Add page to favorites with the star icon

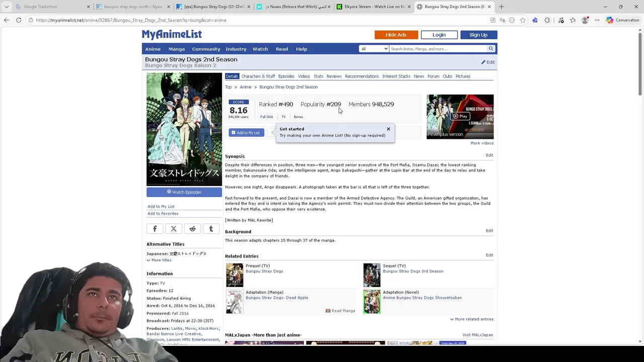click(x=523, y=20)
